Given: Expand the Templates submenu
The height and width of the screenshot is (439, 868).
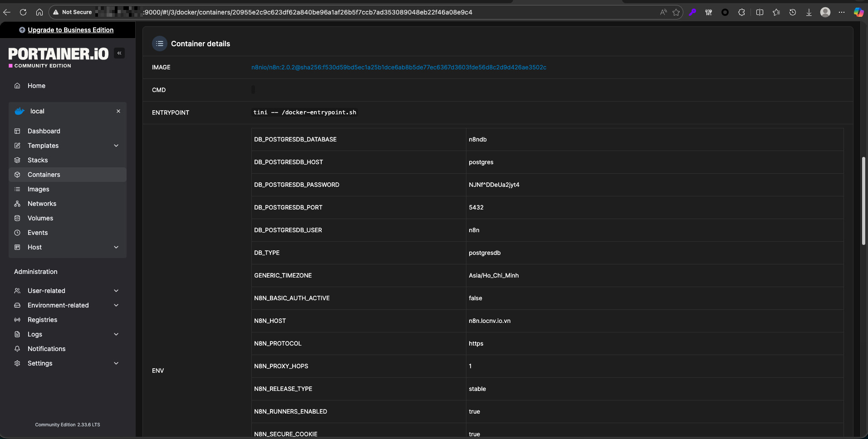Looking at the screenshot, I should pyautogui.click(x=116, y=146).
